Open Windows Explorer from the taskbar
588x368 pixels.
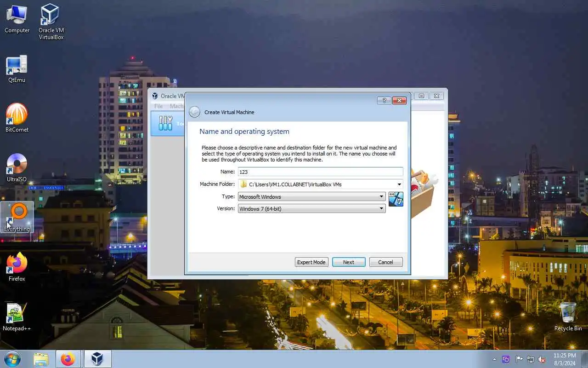tap(41, 359)
